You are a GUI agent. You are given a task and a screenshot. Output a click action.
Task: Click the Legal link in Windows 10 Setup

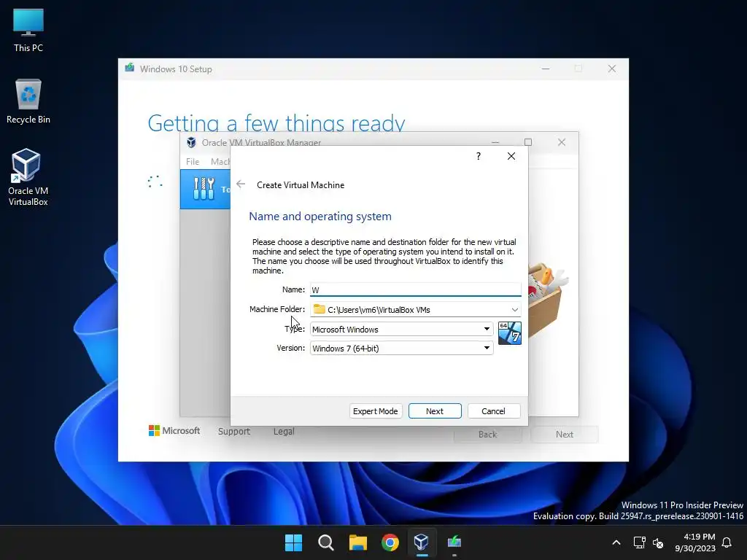coord(284,431)
